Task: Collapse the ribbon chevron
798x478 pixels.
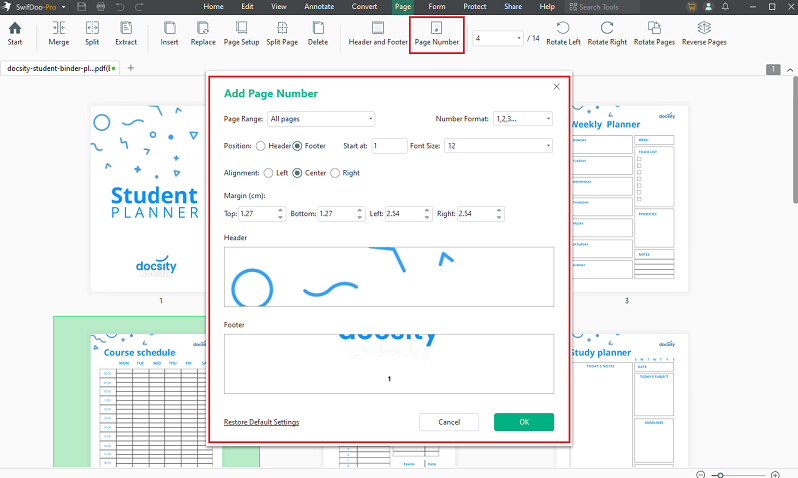Action: pos(790,70)
